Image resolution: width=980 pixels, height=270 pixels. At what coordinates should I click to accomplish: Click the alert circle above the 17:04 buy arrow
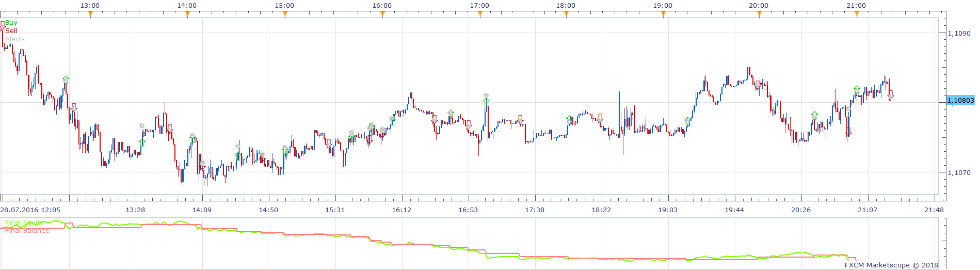(486, 96)
